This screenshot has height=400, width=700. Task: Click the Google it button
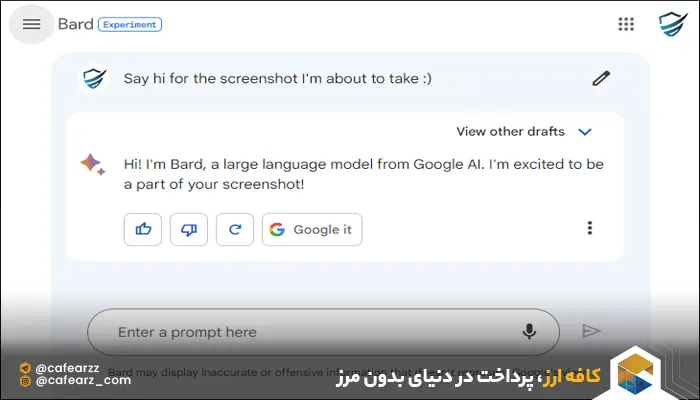312,229
